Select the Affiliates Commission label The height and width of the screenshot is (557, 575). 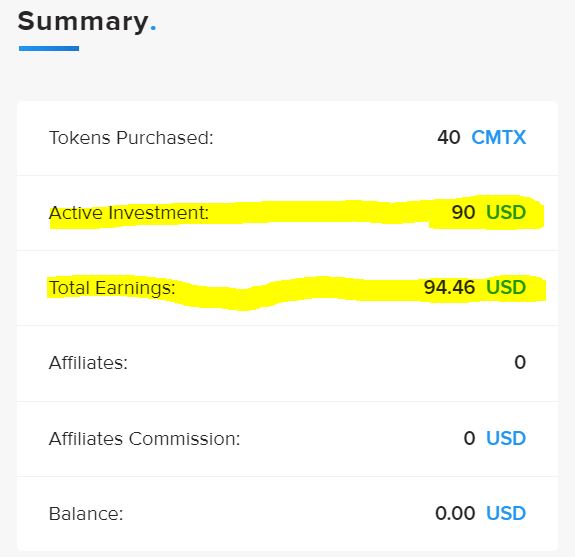pyautogui.click(x=144, y=439)
